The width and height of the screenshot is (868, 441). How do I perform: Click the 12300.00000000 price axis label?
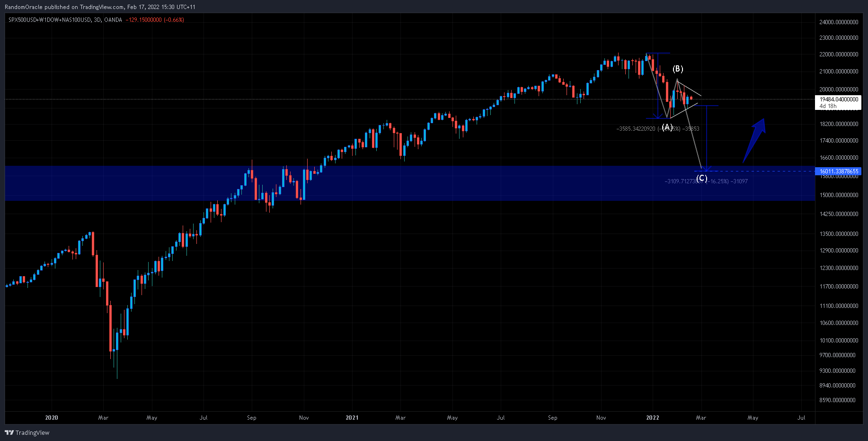tap(839, 268)
